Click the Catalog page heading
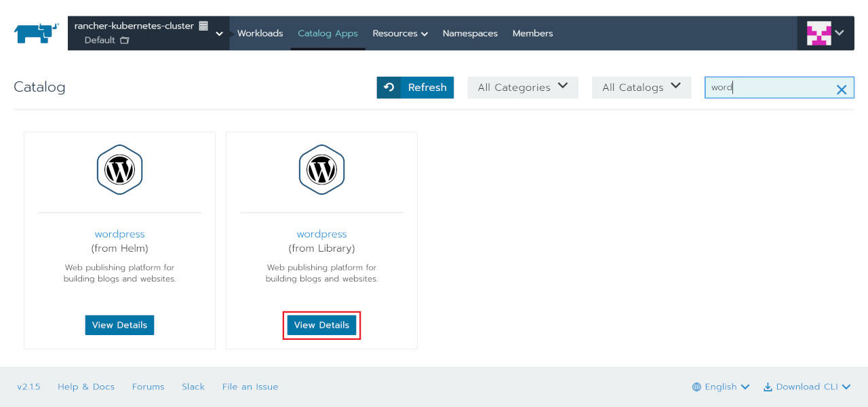The image size is (868, 407). (x=39, y=88)
